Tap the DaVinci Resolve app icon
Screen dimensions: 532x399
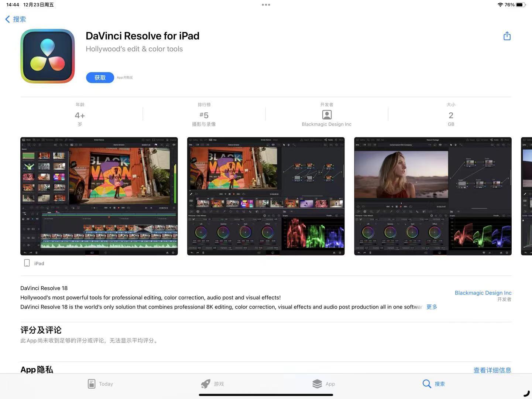[47, 56]
